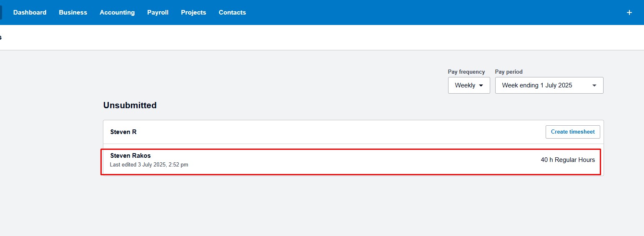
Task: Click the plus icon in the top bar
Action: (x=629, y=12)
